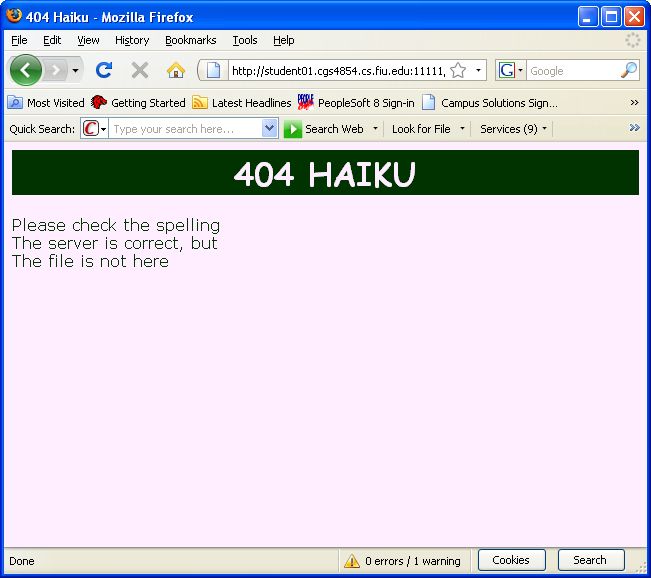Open the Look for File dropdown arrow
Viewport: 651px width, 578px height.
click(x=462, y=128)
